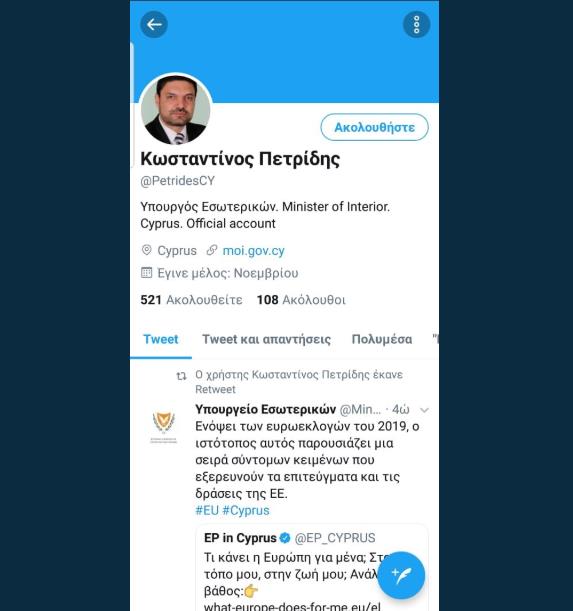This screenshot has width=573, height=611.
Task: Tap the link chain icon beside moi.gov.cy
Action: click(x=212, y=250)
